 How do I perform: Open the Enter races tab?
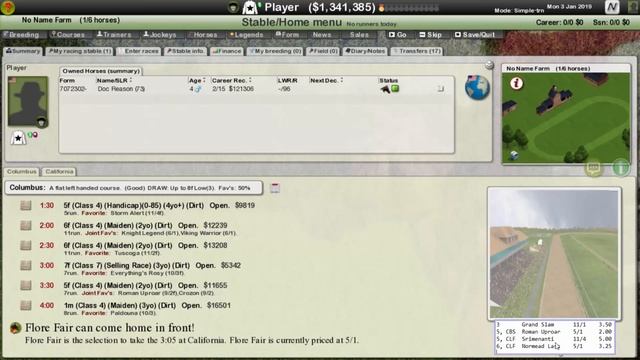pos(138,51)
